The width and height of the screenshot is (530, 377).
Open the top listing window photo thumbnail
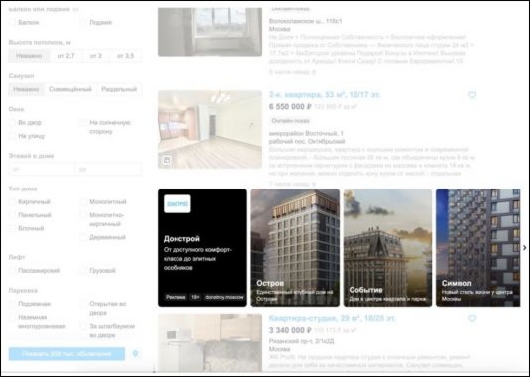tap(210, 32)
